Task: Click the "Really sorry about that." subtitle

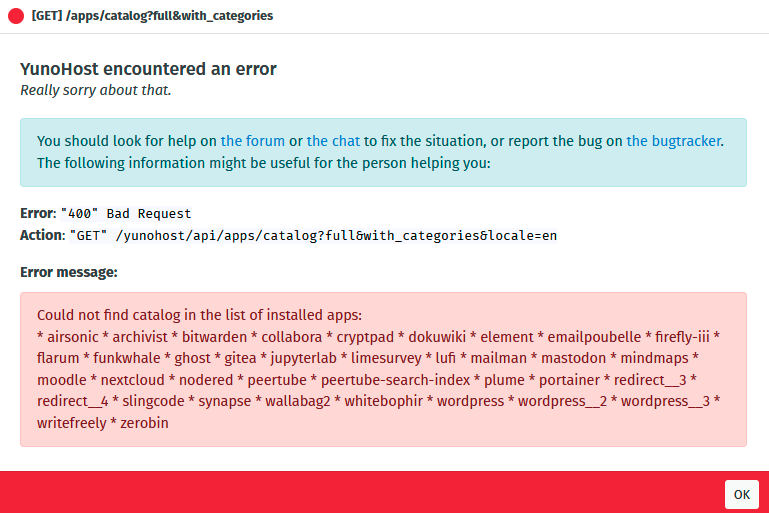Action: click(x=96, y=90)
